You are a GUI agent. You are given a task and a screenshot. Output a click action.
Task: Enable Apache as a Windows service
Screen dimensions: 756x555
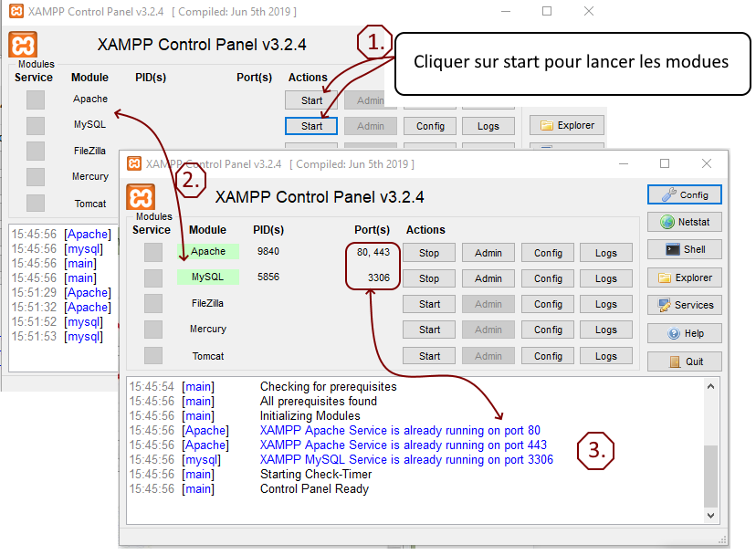[152, 251]
